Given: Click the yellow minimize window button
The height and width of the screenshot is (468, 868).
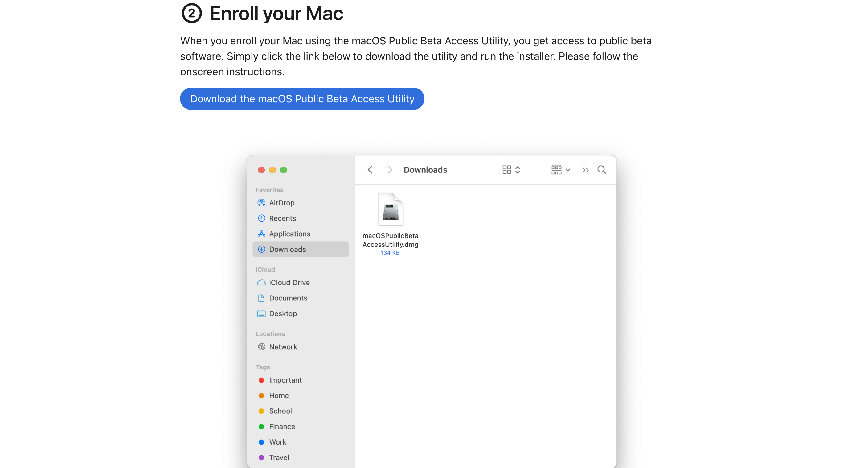Looking at the screenshot, I should (272, 170).
